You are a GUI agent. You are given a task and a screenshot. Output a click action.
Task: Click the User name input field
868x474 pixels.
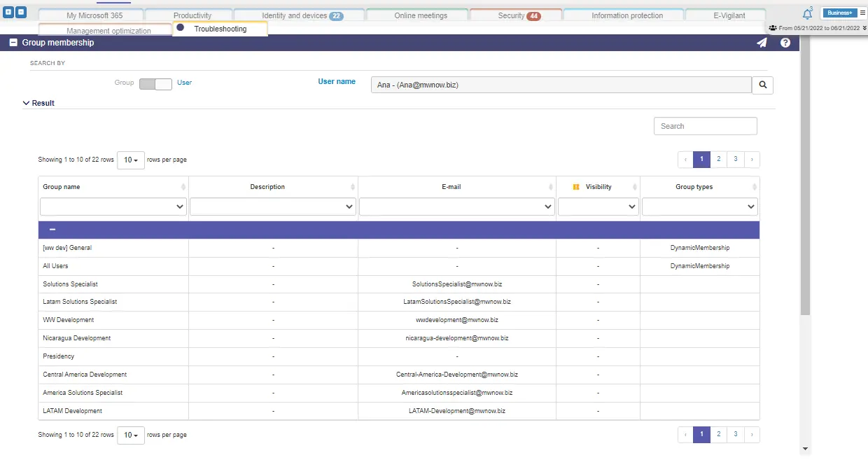[561, 85]
